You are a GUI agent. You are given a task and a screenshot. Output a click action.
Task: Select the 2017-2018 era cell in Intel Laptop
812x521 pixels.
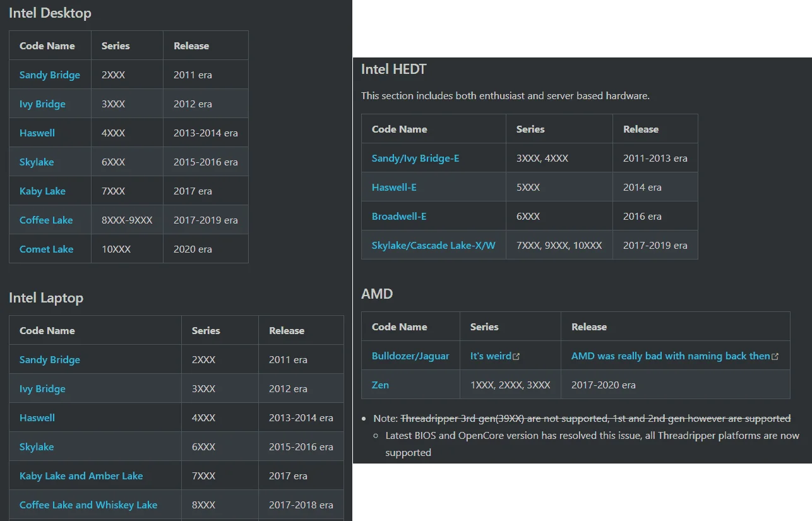(301, 505)
